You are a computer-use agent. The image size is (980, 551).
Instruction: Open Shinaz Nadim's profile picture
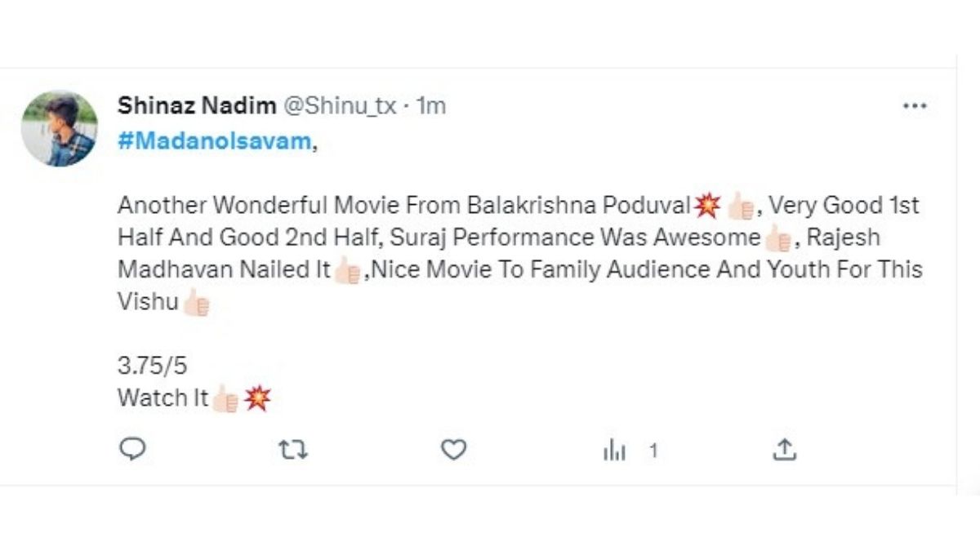pyautogui.click(x=61, y=127)
